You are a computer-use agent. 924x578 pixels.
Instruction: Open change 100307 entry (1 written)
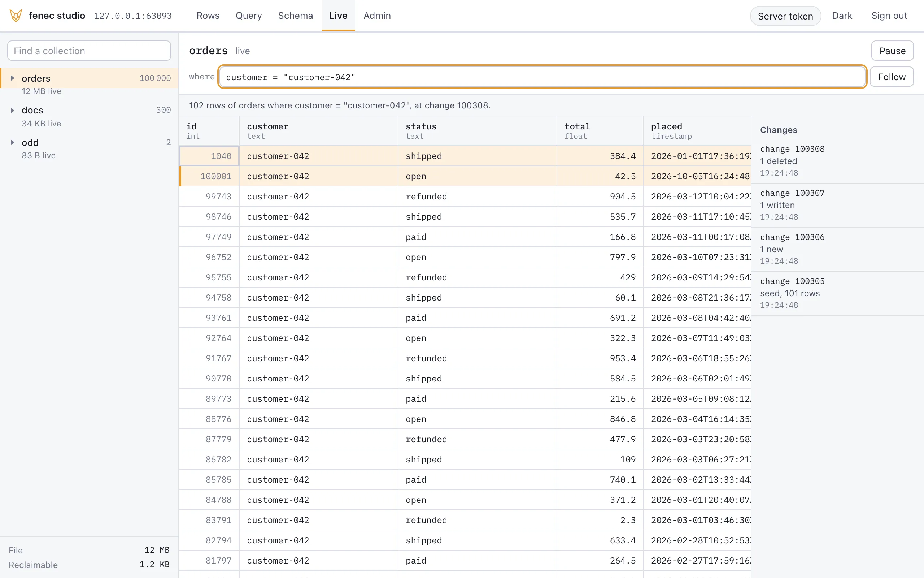837,205
